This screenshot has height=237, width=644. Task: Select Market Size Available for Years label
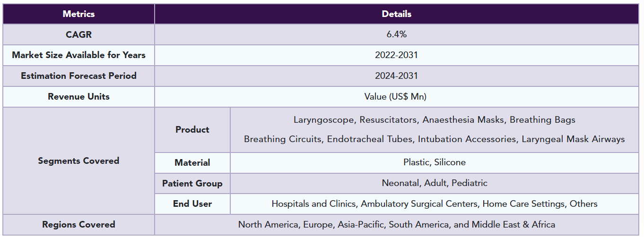(x=78, y=55)
